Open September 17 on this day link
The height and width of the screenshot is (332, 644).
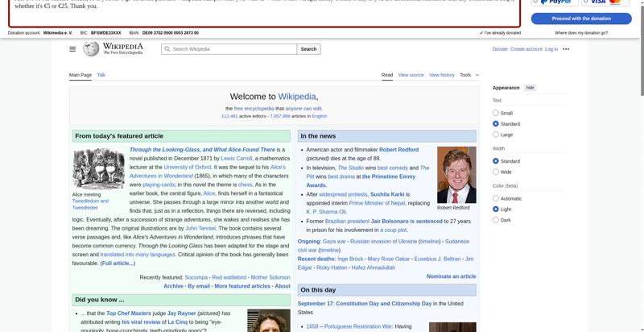(316, 304)
